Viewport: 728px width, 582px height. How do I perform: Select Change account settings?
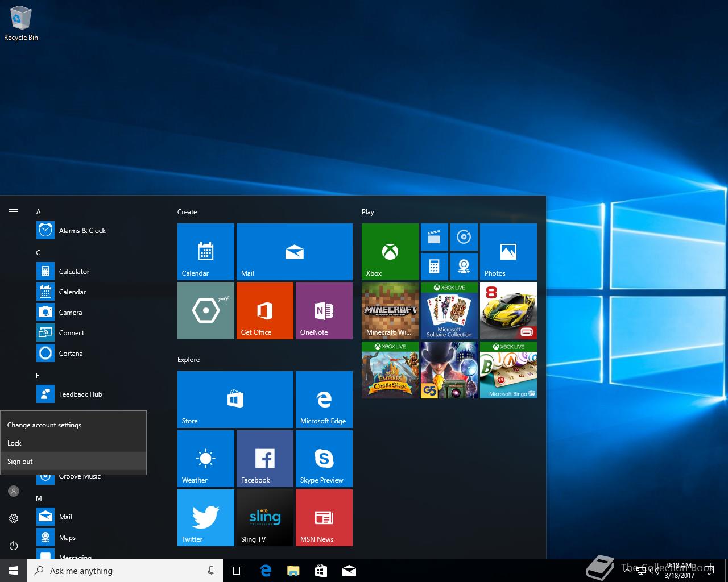(x=73, y=425)
